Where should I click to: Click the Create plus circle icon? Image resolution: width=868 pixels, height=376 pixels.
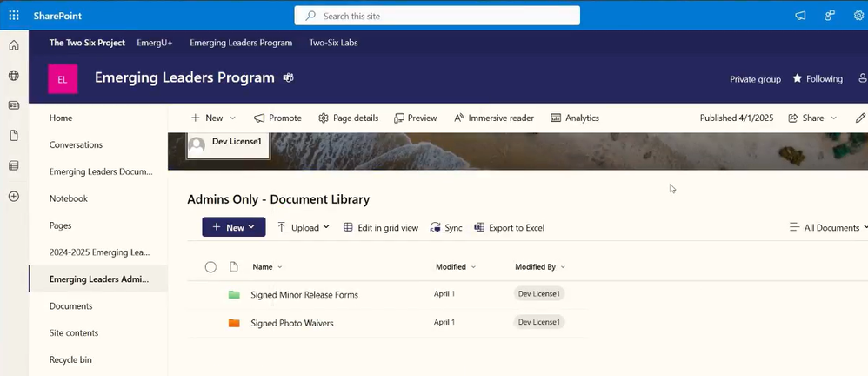[x=14, y=196]
